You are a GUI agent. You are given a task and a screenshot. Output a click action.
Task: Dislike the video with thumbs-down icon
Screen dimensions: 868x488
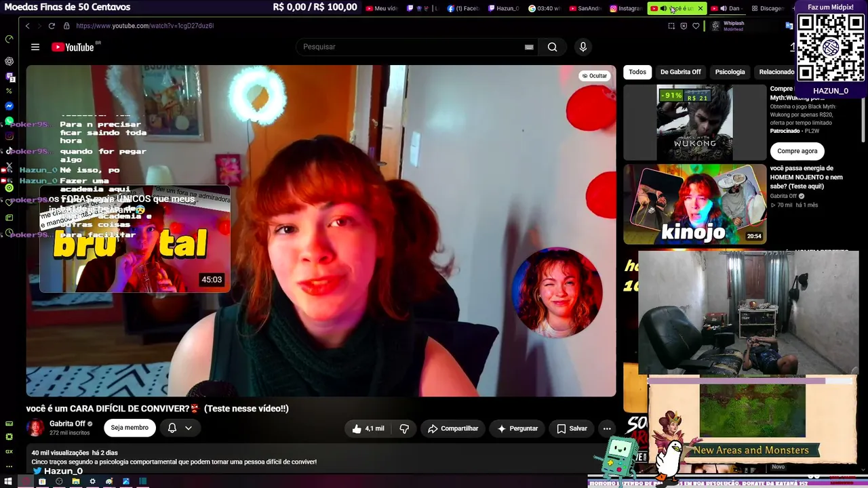[404, 428]
